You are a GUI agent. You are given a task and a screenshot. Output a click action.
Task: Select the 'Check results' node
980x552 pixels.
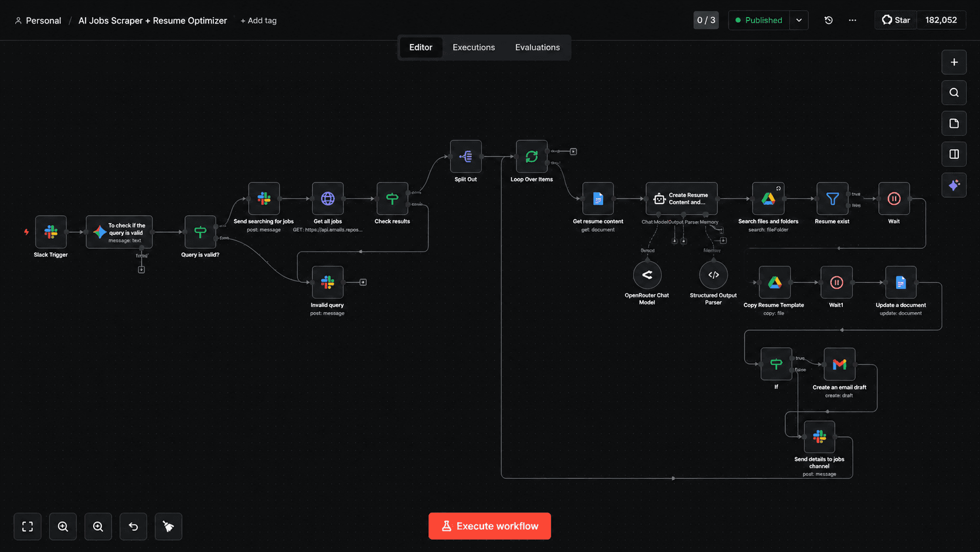[x=392, y=198]
